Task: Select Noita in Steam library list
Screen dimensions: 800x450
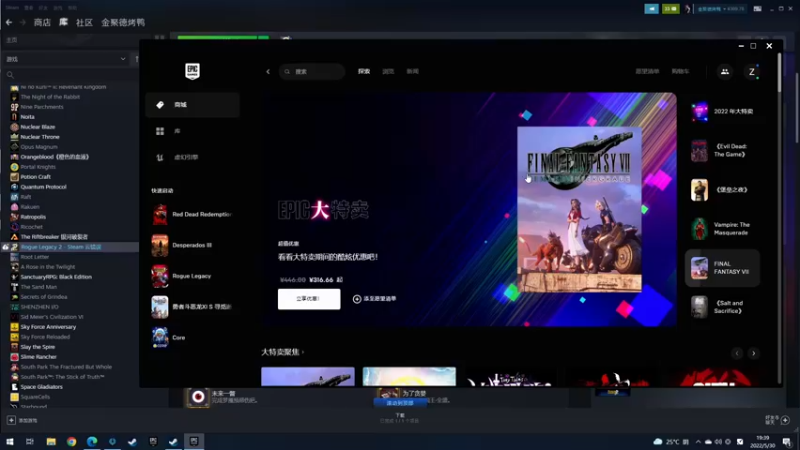Action: tap(28, 117)
